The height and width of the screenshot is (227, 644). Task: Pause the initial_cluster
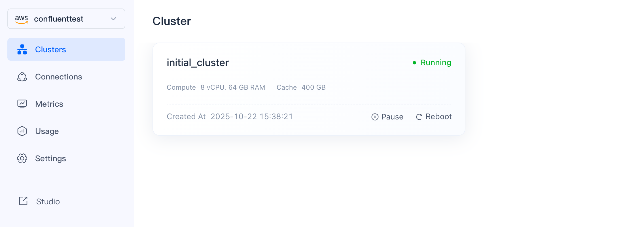[x=392, y=117]
